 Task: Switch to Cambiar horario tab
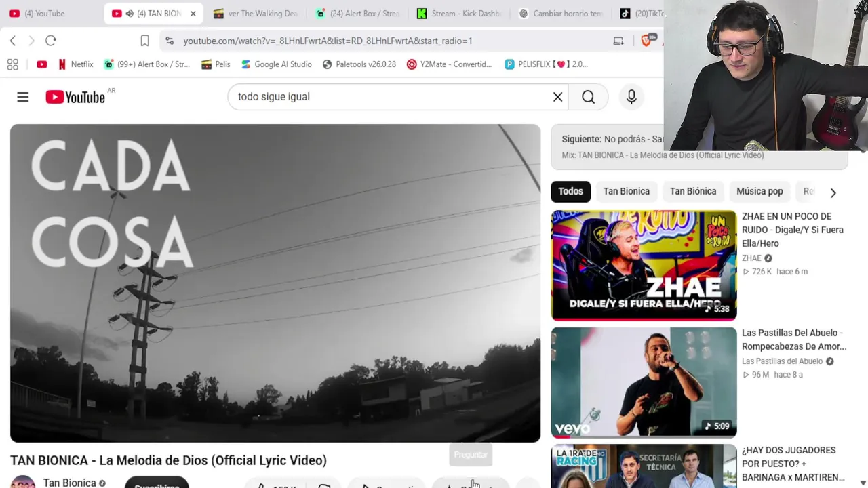(x=560, y=14)
